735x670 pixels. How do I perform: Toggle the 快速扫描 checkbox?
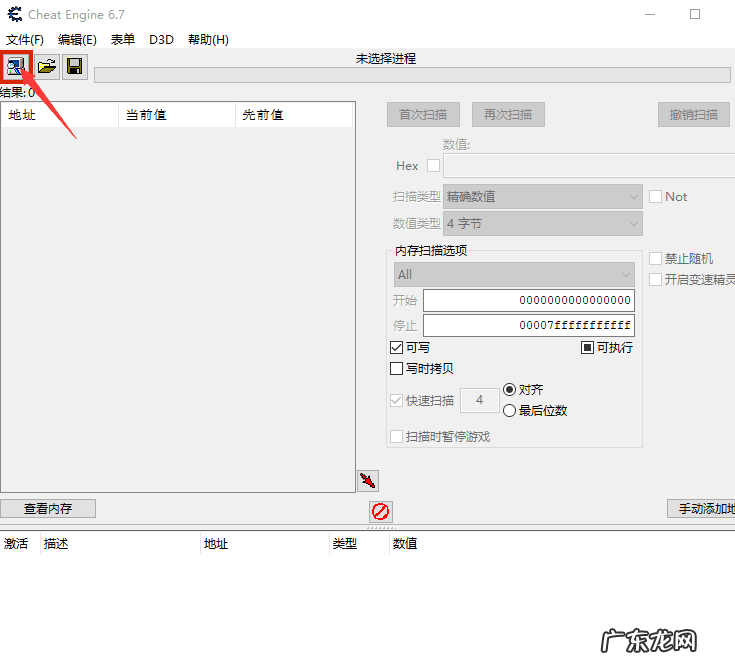pyautogui.click(x=397, y=400)
